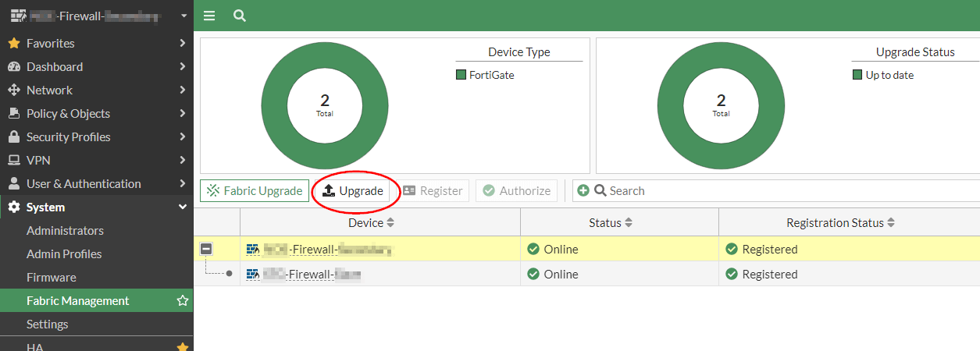
Task: Collapse the System menu
Action: click(x=97, y=207)
